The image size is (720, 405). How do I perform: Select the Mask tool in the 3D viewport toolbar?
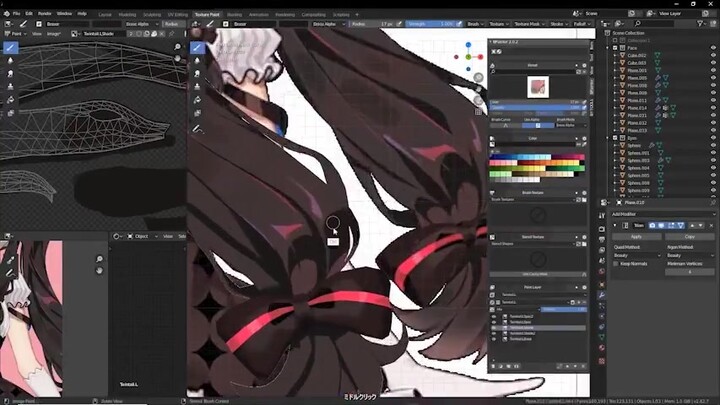(x=197, y=113)
